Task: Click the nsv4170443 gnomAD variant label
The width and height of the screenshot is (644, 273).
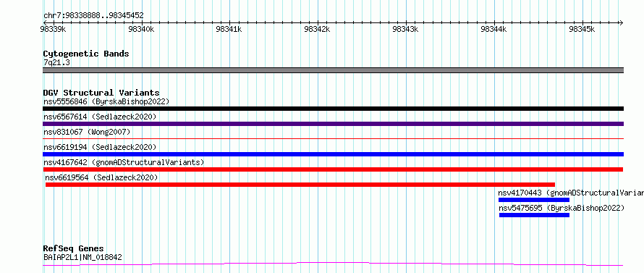Action: [571, 193]
